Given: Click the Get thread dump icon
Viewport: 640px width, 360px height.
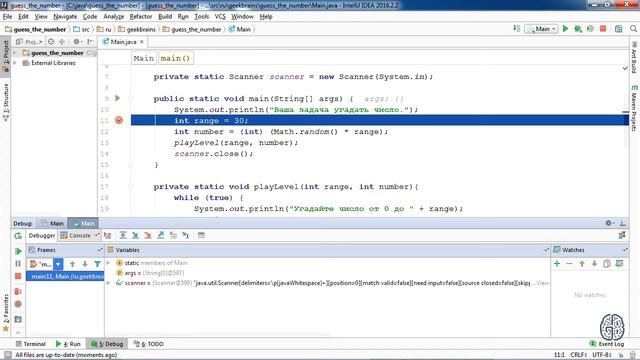Looking at the screenshot, I should point(18,319).
